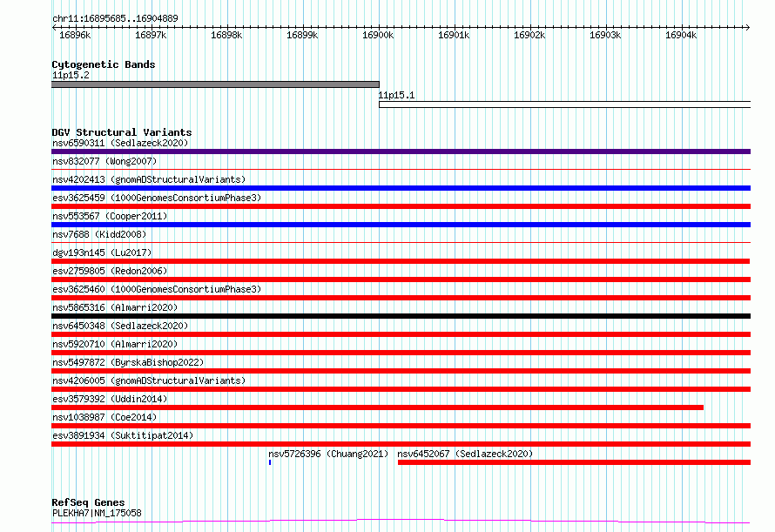Click the 16899k ruler tick label
This screenshot has width=775, height=532.
[302, 35]
